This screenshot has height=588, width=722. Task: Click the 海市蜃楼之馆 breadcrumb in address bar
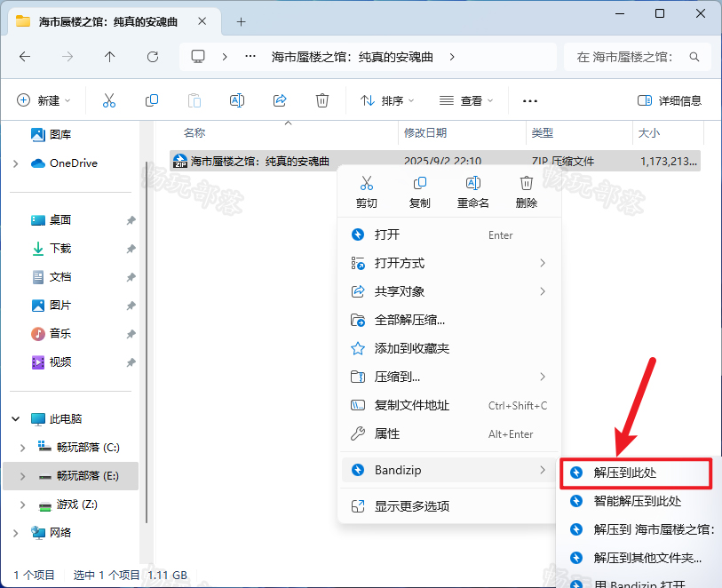pos(353,57)
